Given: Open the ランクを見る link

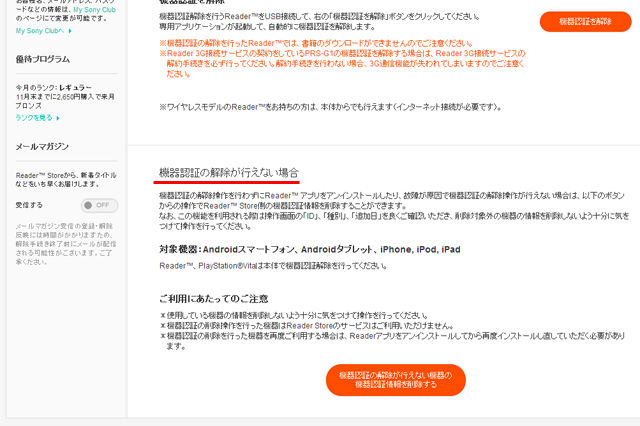Looking at the screenshot, I should point(34,118).
